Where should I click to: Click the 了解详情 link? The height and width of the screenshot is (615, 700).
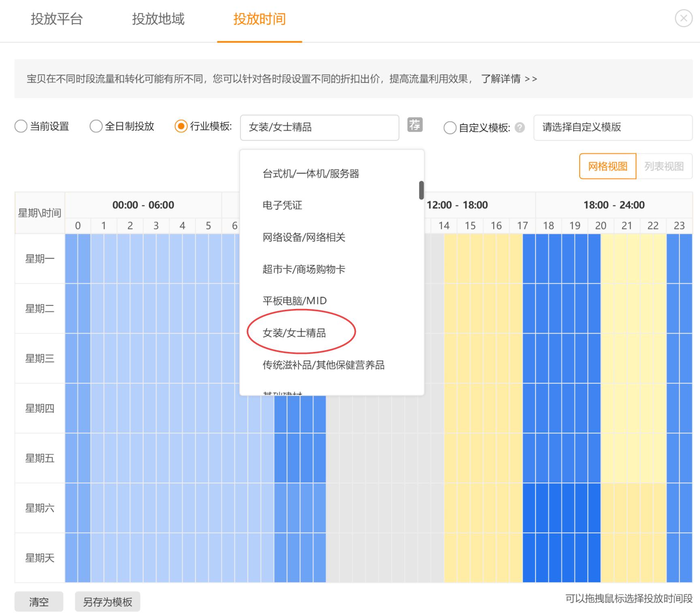click(x=501, y=79)
